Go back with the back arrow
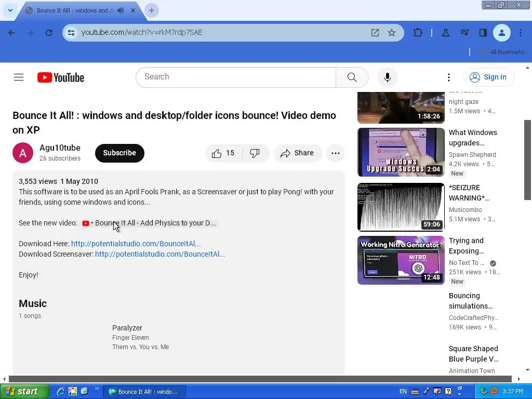The height and width of the screenshot is (399, 532). click(x=11, y=33)
